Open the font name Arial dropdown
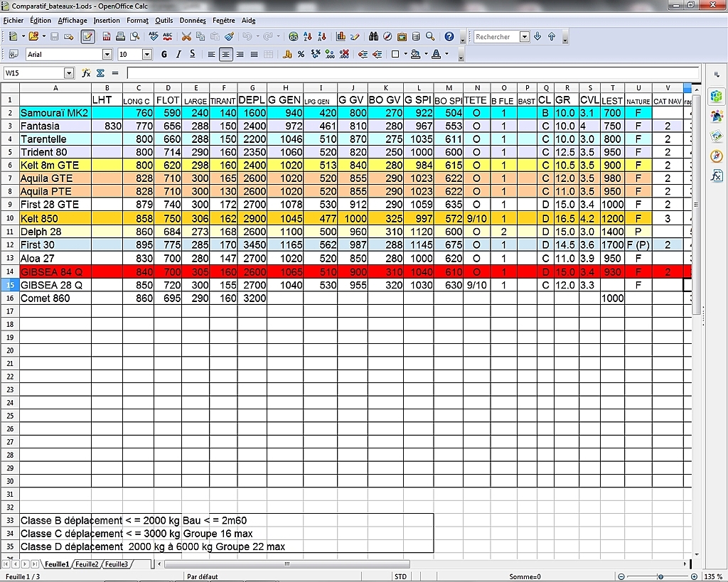 click(x=107, y=54)
